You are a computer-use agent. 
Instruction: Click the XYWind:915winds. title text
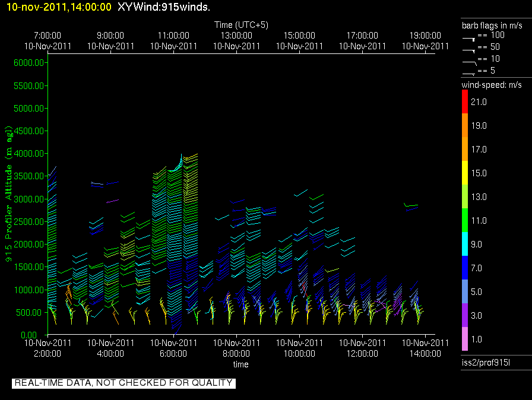tap(164, 7)
